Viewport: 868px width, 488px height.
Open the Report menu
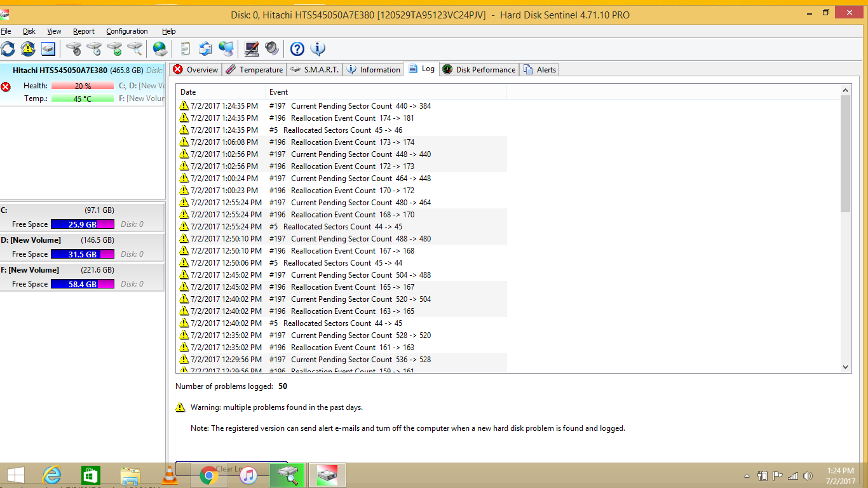point(83,31)
